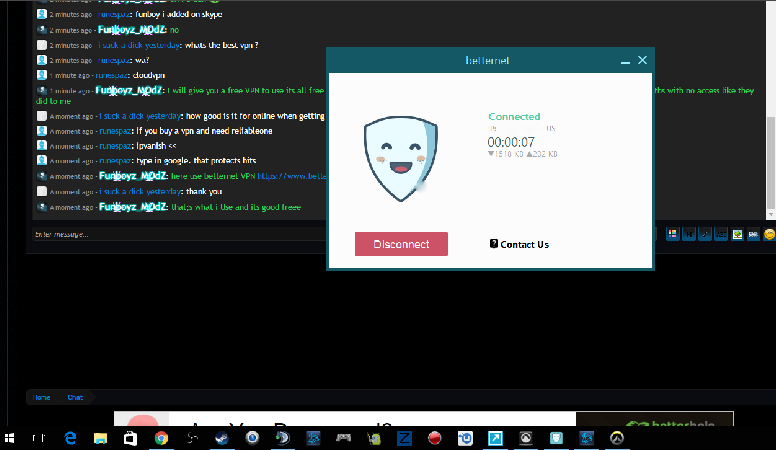This screenshot has height=450, width=776.
Task: Open Overwatch from the taskbar
Action: click(617, 438)
